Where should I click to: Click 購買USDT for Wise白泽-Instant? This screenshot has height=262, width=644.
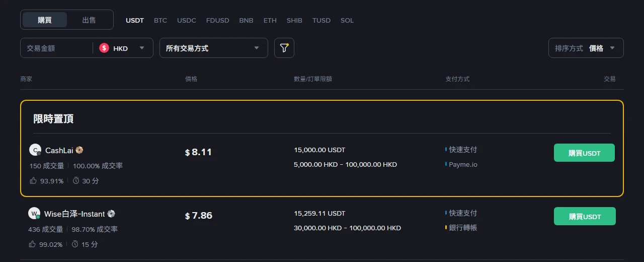tap(585, 216)
